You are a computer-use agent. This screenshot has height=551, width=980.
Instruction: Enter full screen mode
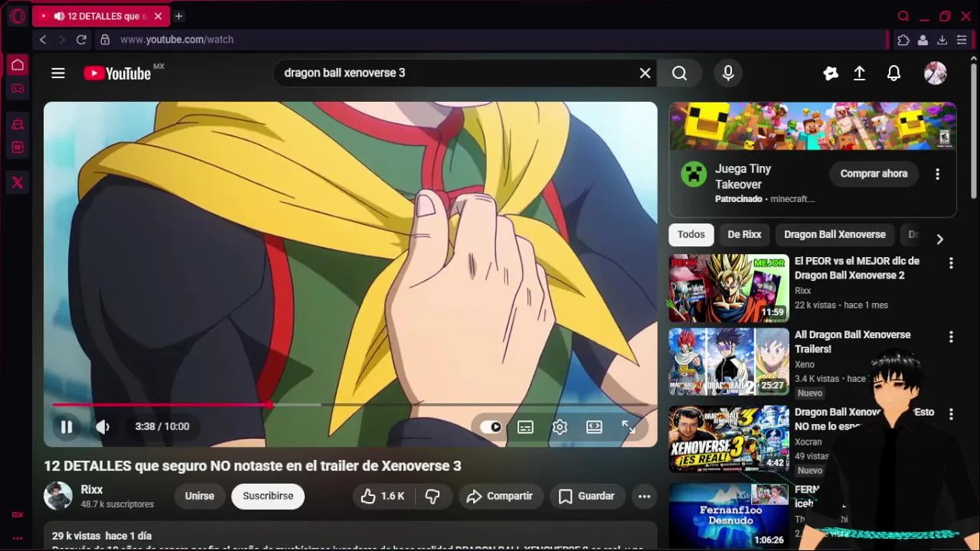pyautogui.click(x=629, y=427)
